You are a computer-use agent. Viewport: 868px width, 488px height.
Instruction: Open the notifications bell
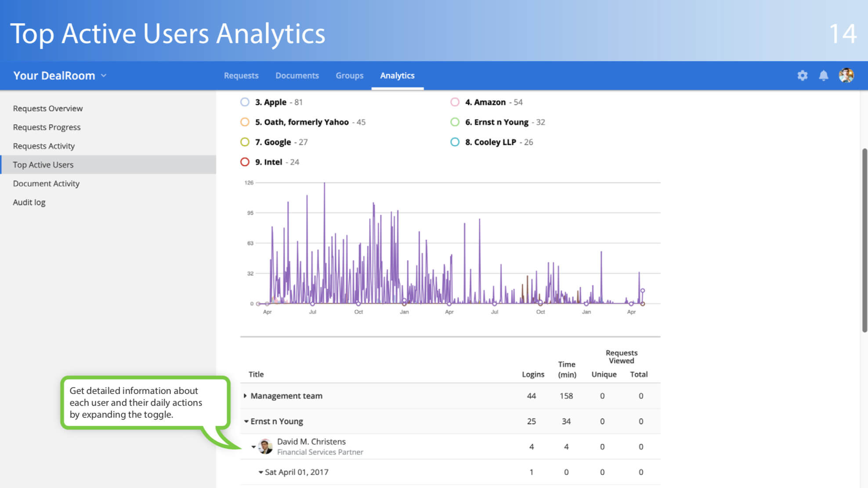(x=823, y=76)
